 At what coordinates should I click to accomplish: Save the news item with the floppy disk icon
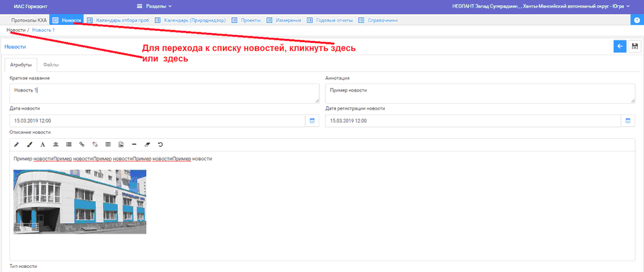(x=635, y=46)
